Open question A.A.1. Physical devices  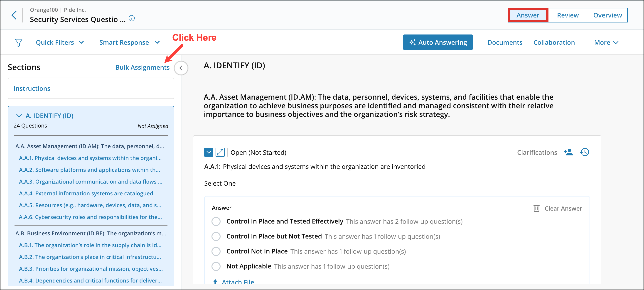pyautogui.click(x=90, y=158)
